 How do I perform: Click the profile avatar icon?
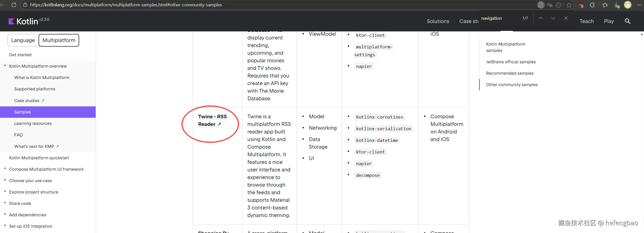pyautogui.click(x=628, y=5)
